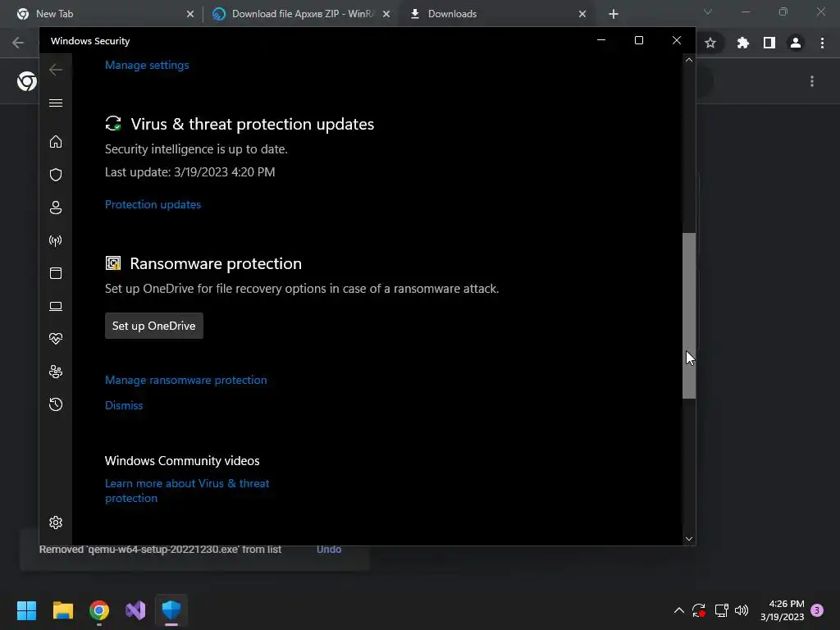
Task: Open File Explorer from taskbar
Action: (x=62, y=610)
